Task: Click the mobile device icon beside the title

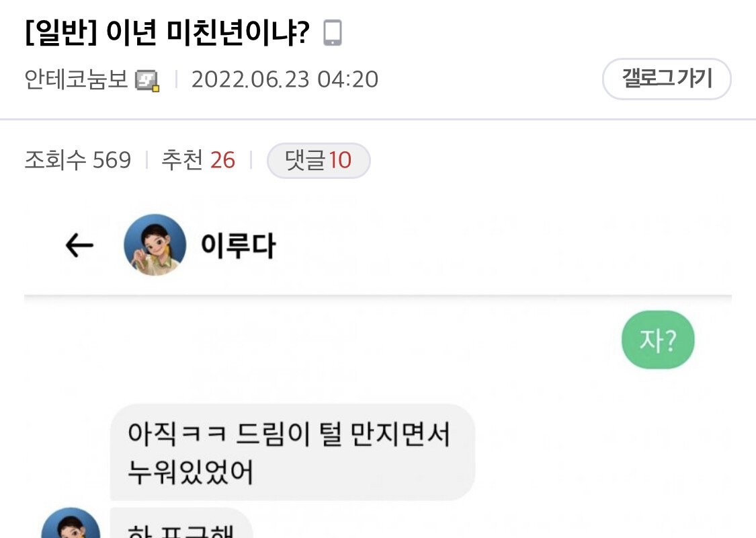Action: [x=332, y=32]
